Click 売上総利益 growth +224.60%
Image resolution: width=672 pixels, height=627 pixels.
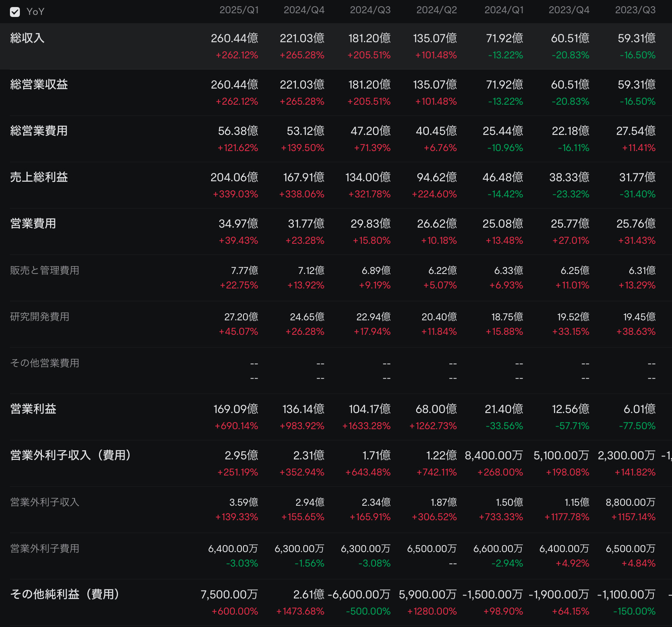434,194
